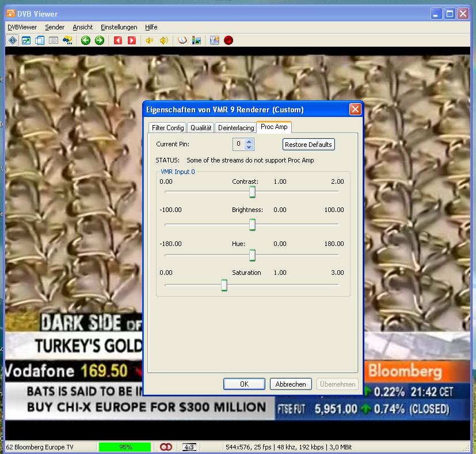This screenshot has width=476, height=454.
Task: Close the VMR 9 Renderer properties dialog
Action: pyautogui.click(x=356, y=109)
